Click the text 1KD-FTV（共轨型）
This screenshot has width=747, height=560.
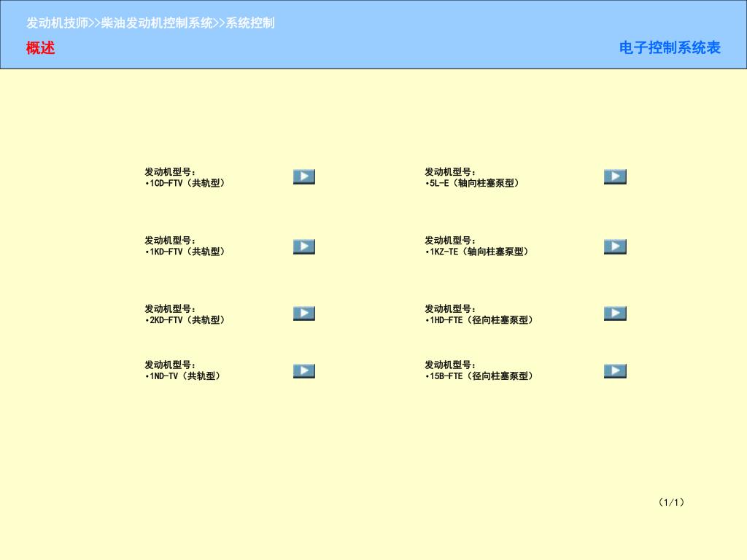(x=187, y=252)
